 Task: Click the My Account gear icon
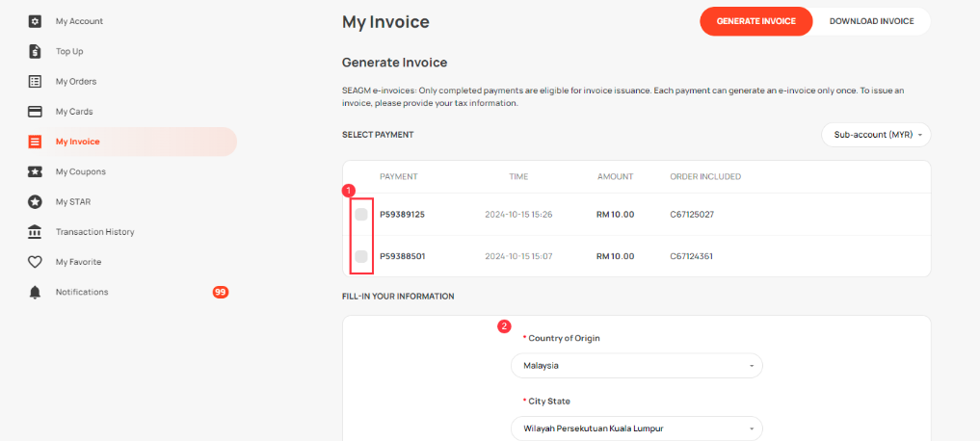35,21
